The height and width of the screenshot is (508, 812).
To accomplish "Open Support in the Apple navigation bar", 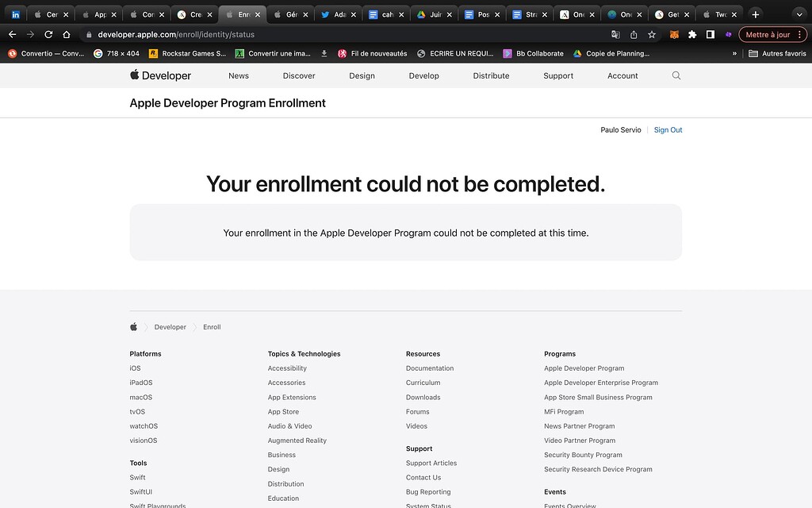I will coord(557,75).
